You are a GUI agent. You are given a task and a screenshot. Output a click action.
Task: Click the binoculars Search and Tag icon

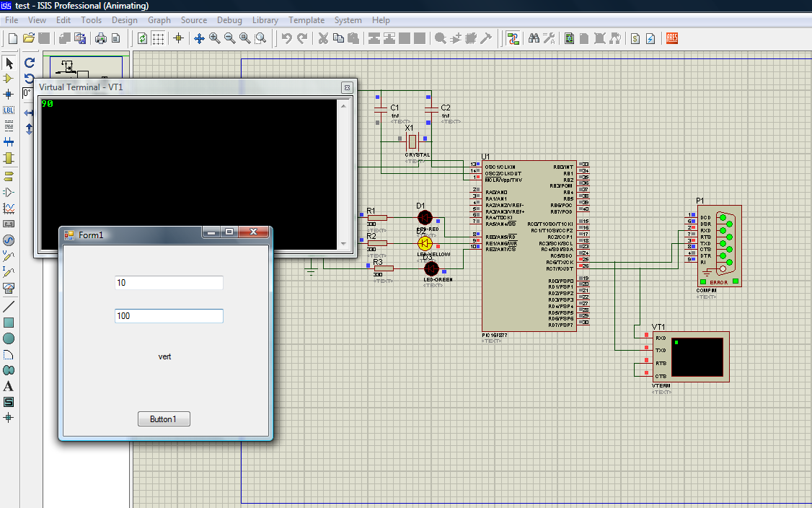[534, 38]
